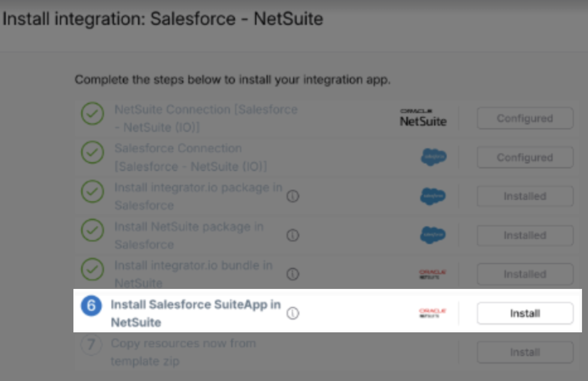This screenshot has height=381, width=588.
Task: Click Installed button for integrator.io package in Salesforce
Action: pyautogui.click(x=525, y=196)
